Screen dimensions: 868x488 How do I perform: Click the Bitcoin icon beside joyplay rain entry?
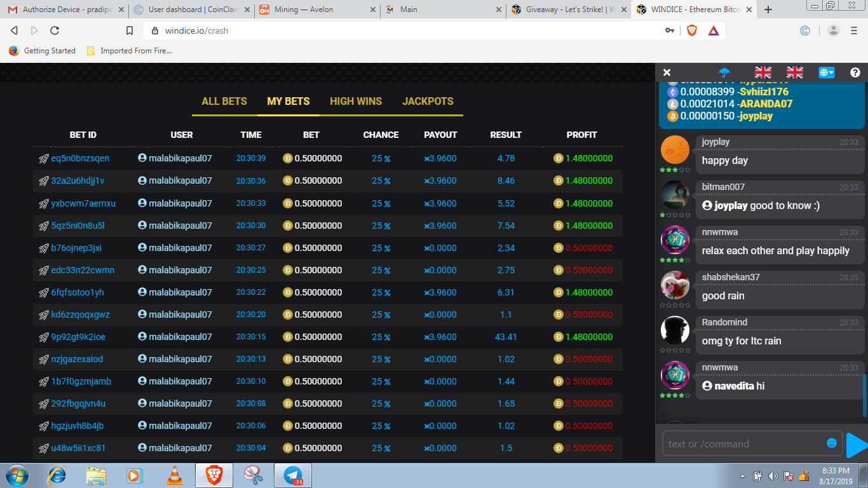coord(673,116)
